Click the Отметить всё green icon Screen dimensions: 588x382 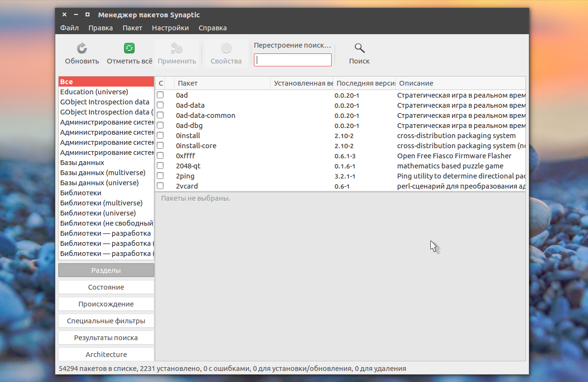coord(129,48)
